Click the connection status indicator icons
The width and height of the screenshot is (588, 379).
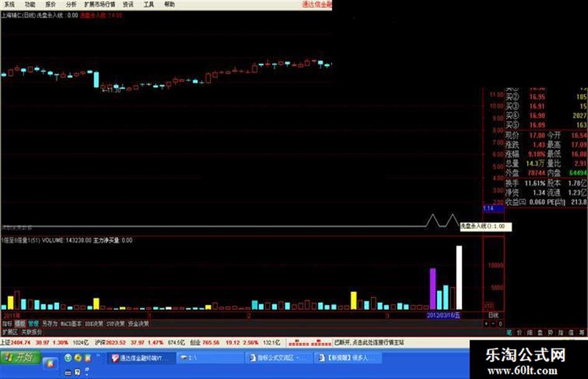pyautogui.click(x=310, y=343)
